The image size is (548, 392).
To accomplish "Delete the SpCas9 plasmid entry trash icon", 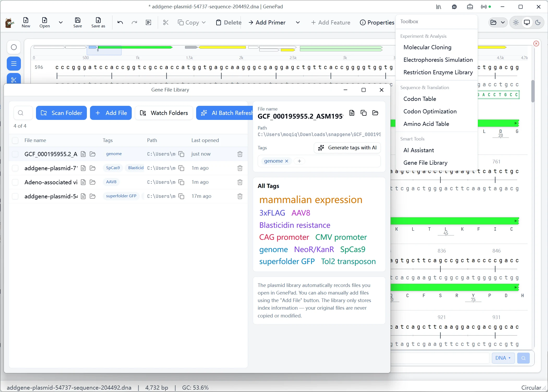I will tap(240, 168).
